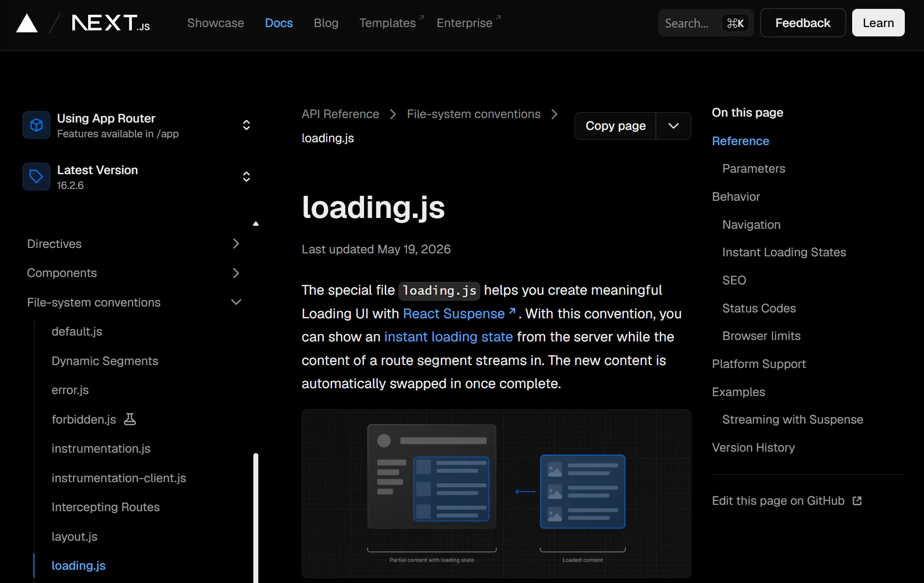Open the React Suspense link
The width and height of the screenshot is (924, 583).
pyautogui.click(x=459, y=314)
